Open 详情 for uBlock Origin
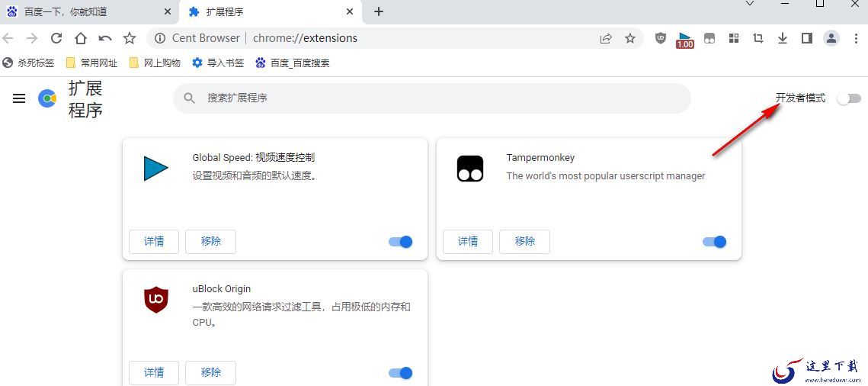868x386 pixels. click(154, 373)
